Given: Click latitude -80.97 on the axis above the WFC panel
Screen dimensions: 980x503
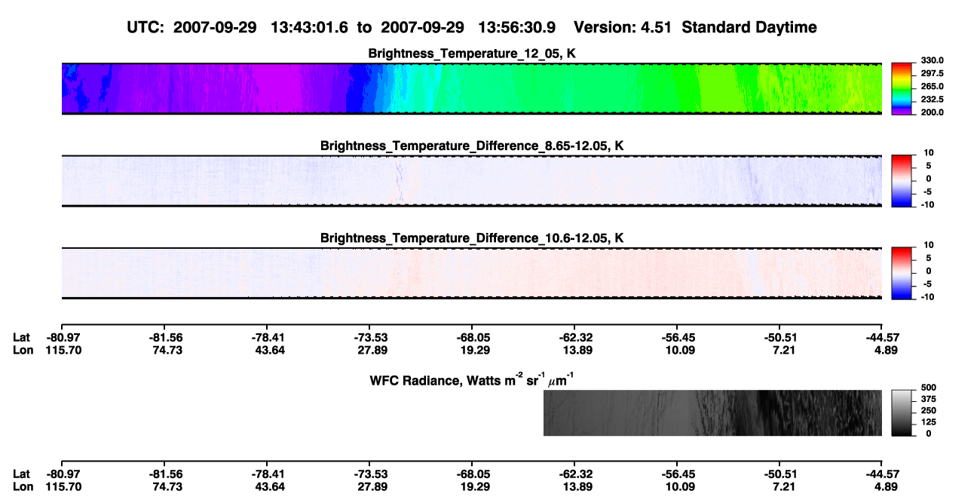Looking at the screenshot, I should [63, 337].
